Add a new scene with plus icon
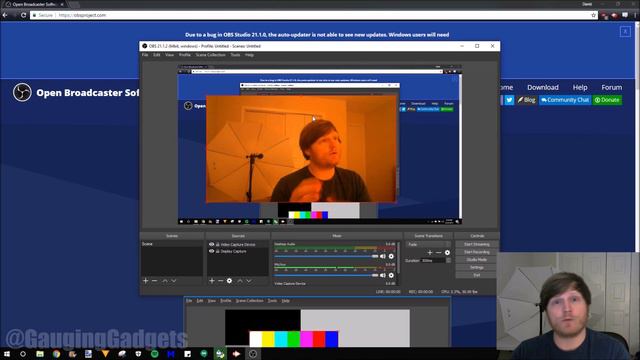The width and height of the screenshot is (640, 360). (x=146, y=281)
